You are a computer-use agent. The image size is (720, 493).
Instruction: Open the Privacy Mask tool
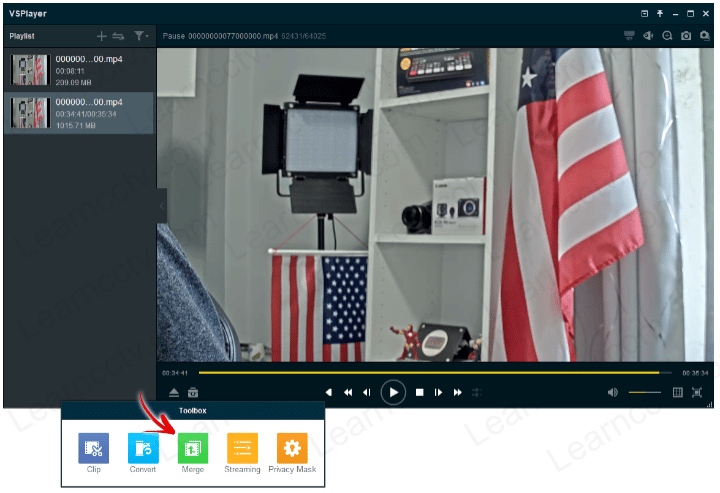292,447
